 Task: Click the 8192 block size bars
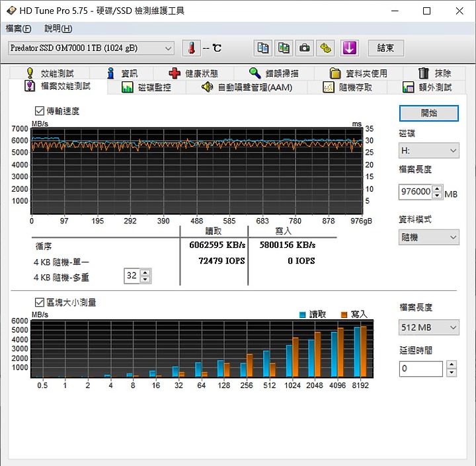(360, 352)
